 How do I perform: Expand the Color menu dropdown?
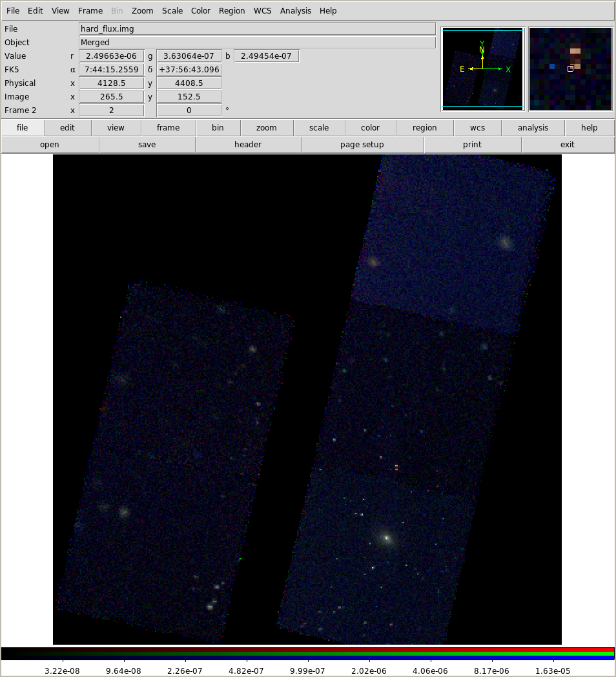point(201,11)
